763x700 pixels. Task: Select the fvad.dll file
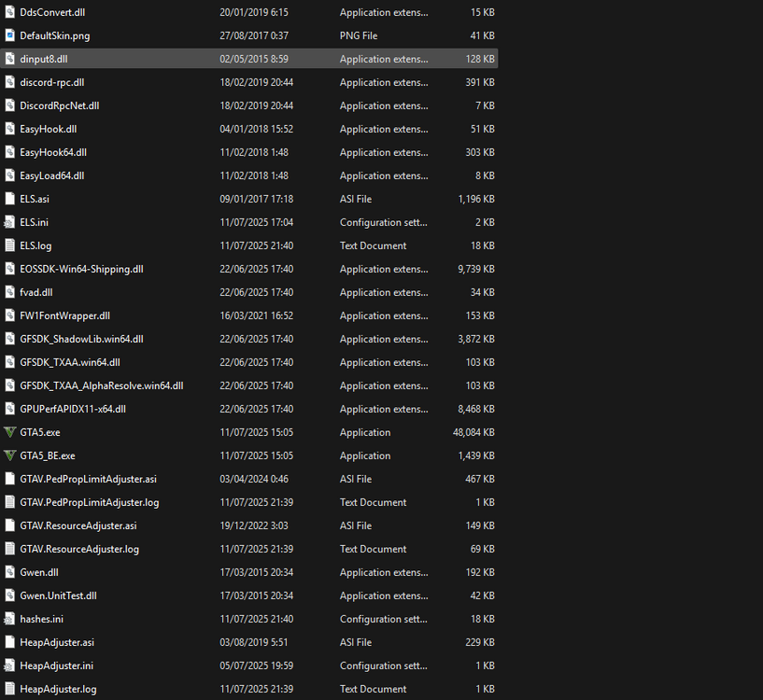click(37, 292)
